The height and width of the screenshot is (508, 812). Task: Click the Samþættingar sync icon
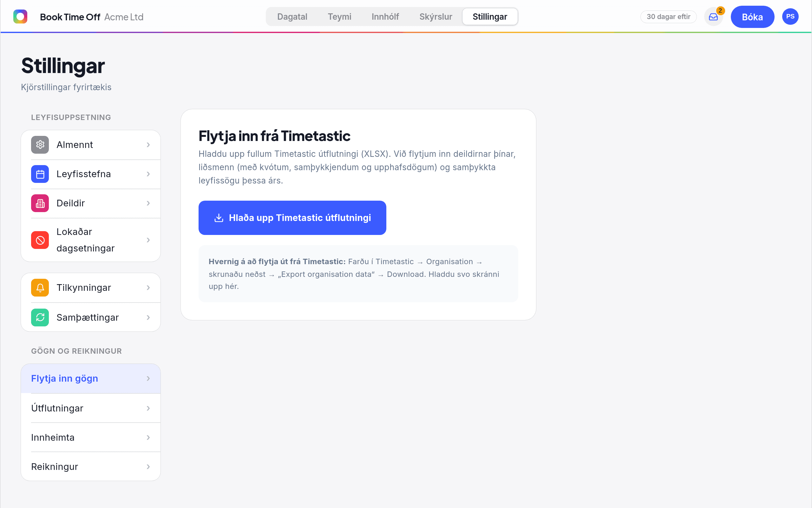coord(40,317)
